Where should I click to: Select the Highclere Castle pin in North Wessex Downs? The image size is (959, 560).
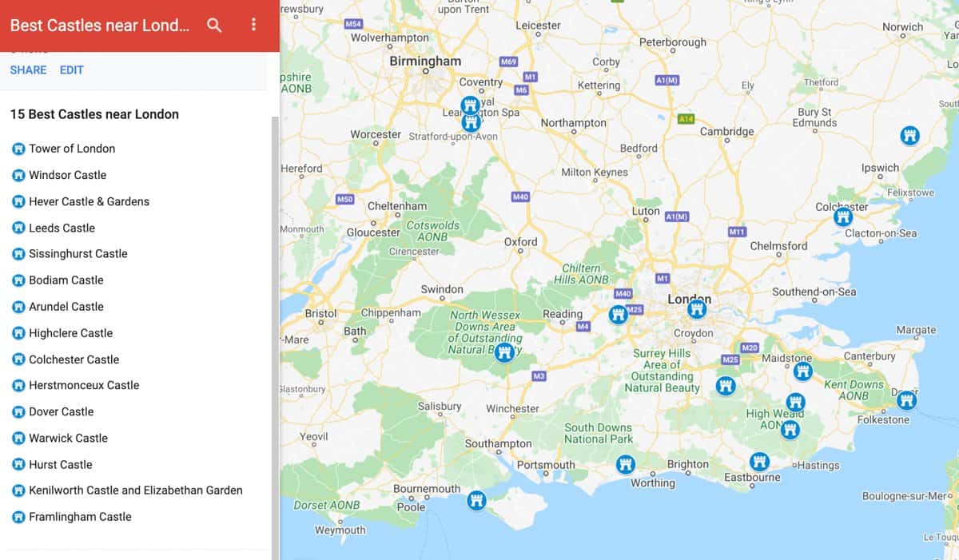tap(504, 352)
